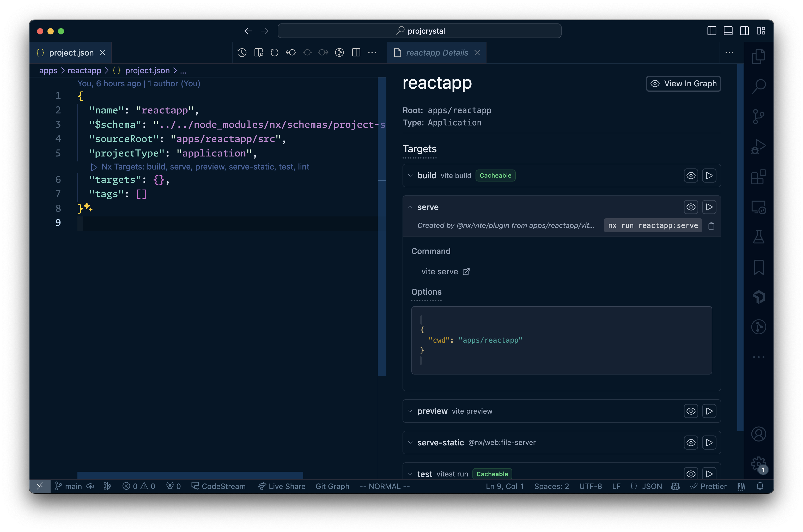
Task: Open the Nx Console view icon
Action: [759, 297]
